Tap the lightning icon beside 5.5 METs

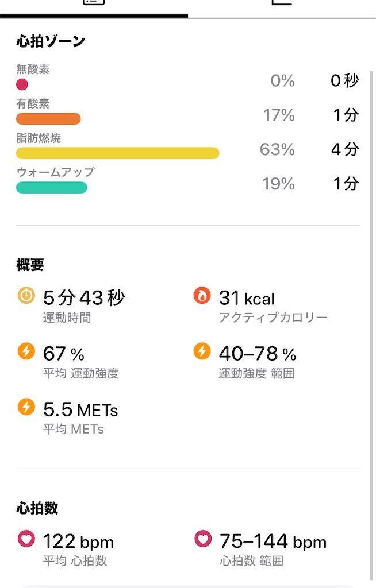pyautogui.click(x=26, y=407)
